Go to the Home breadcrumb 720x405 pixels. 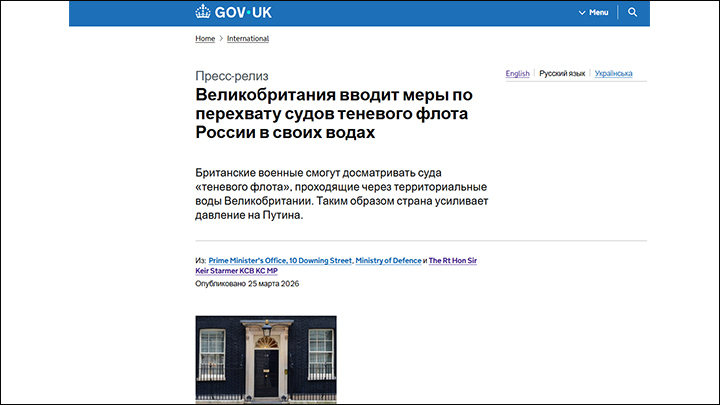204,39
